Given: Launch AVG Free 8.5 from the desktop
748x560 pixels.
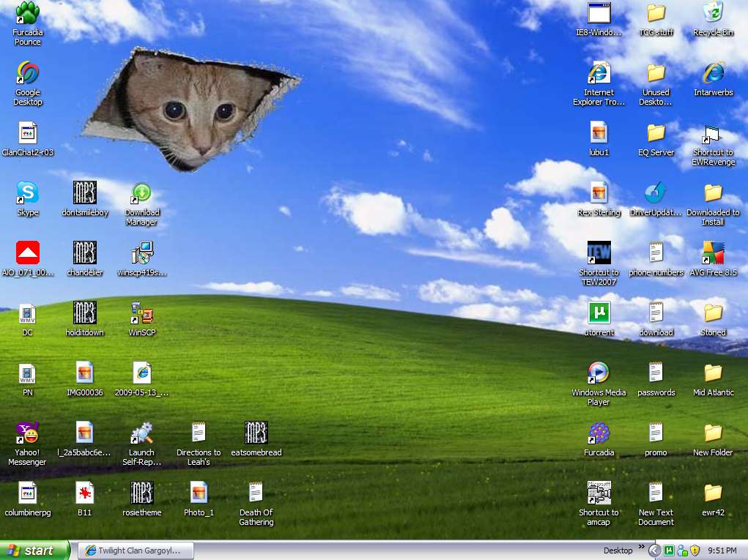Looking at the screenshot, I should click(713, 253).
